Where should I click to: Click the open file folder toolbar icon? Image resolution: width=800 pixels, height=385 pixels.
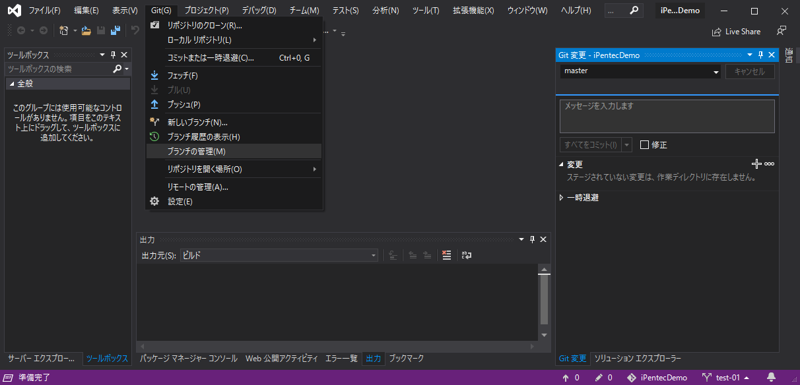[x=86, y=31]
